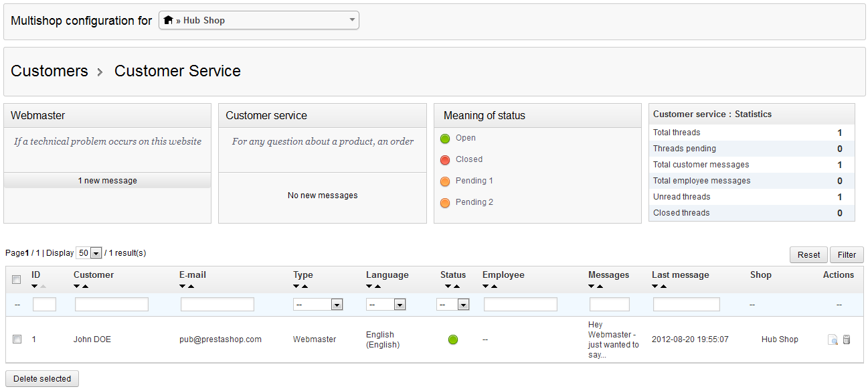Check the checkbox for thread ID 1
Screen dimensions: 868x389
(17, 339)
